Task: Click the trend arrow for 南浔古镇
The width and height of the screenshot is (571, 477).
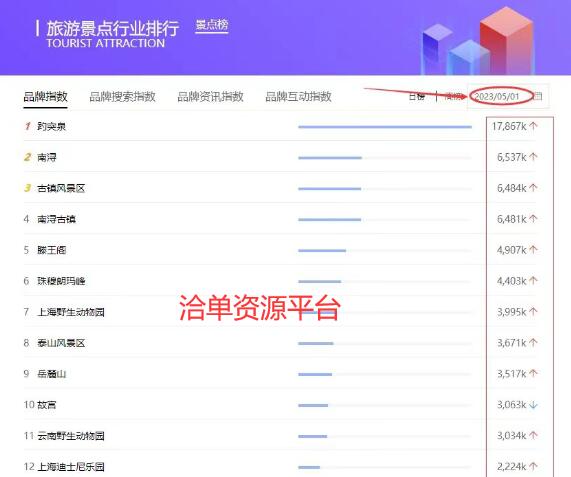Action: [x=533, y=219]
